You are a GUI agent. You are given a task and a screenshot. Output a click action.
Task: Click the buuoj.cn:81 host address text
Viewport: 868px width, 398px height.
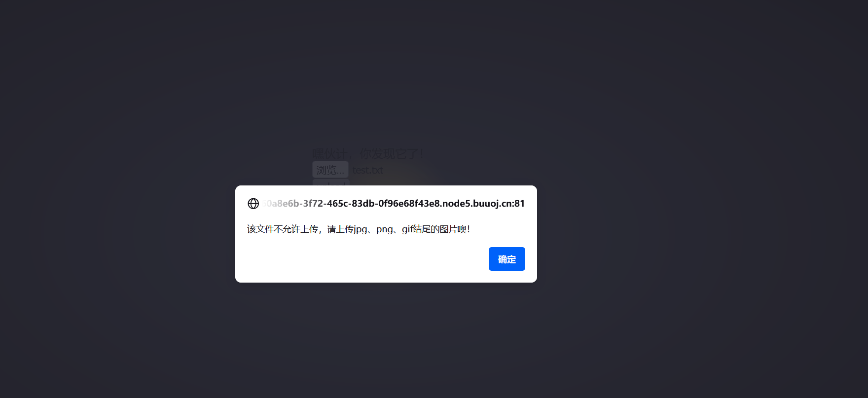pos(499,204)
